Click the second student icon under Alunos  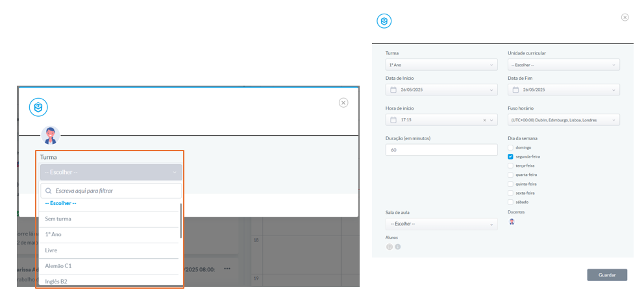pyautogui.click(x=397, y=247)
